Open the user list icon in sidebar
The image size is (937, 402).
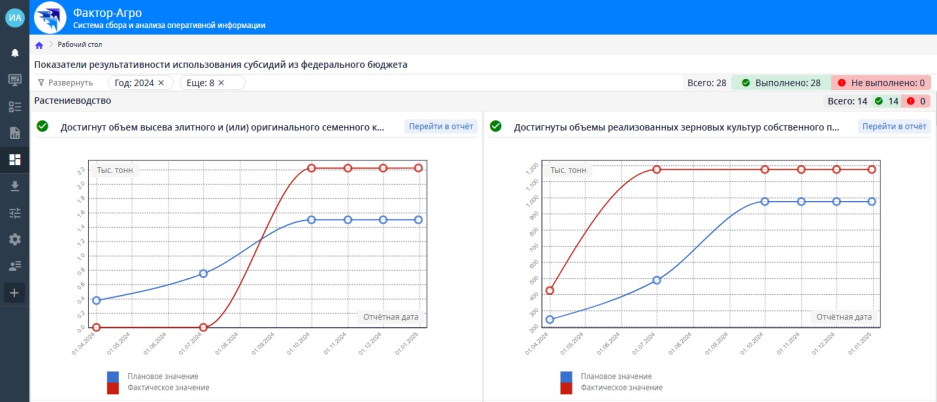(x=14, y=266)
